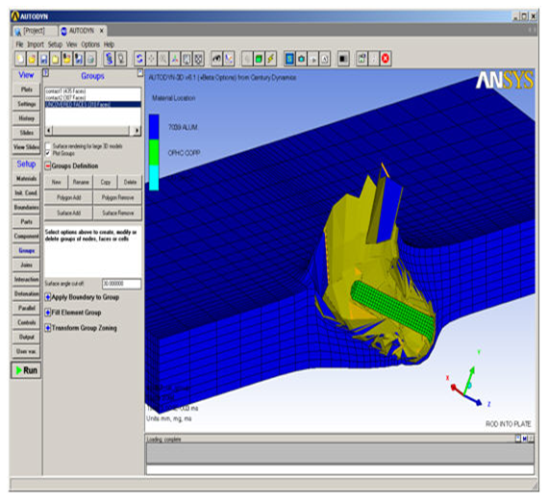Click the Open file folder toolbar icon

pos(32,59)
